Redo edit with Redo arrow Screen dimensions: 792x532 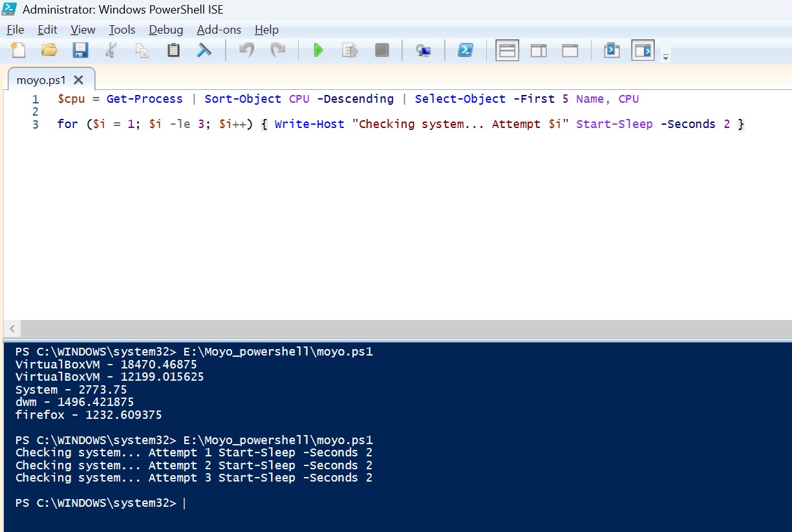pyautogui.click(x=277, y=50)
